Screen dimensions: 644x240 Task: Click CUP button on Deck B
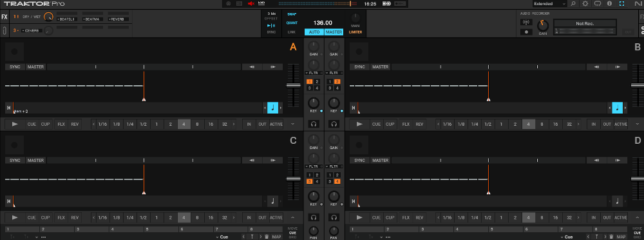point(390,124)
